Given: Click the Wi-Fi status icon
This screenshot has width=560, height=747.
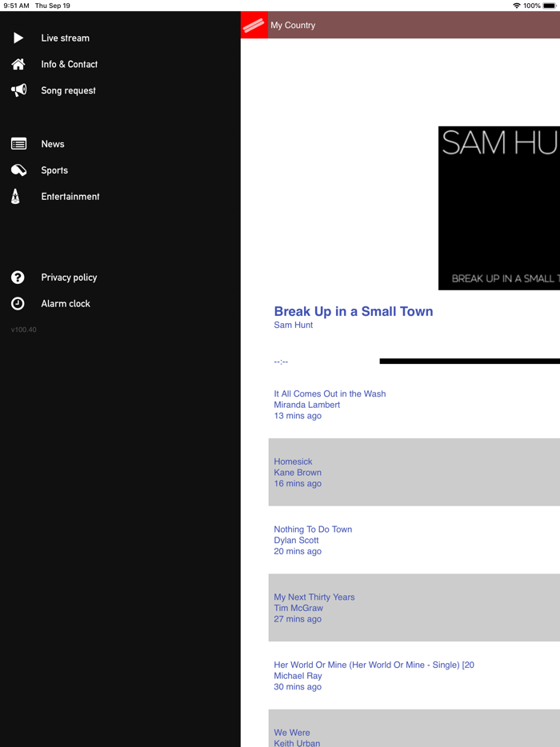Looking at the screenshot, I should [x=517, y=6].
